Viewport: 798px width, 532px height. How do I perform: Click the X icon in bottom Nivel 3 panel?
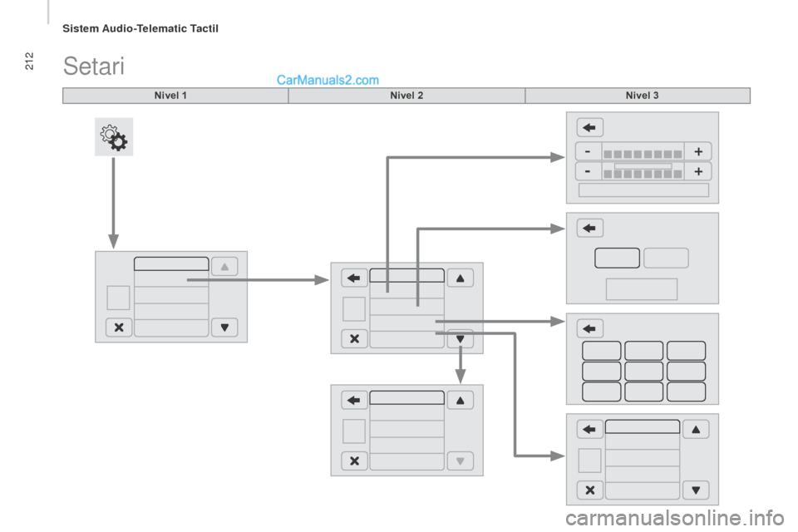point(590,490)
